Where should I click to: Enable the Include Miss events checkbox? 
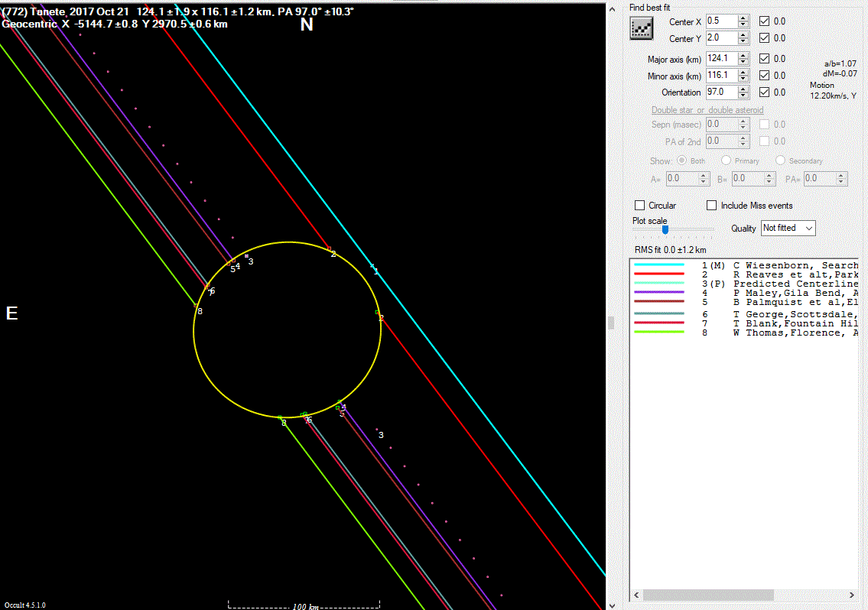coord(712,206)
